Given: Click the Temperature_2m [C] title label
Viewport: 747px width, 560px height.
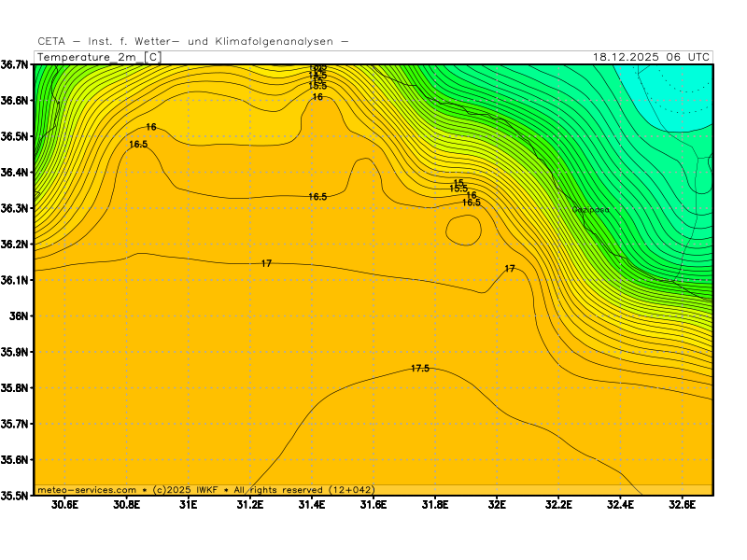Looking at the screenshot, I should pyautogui.click(x=98, y=57).
